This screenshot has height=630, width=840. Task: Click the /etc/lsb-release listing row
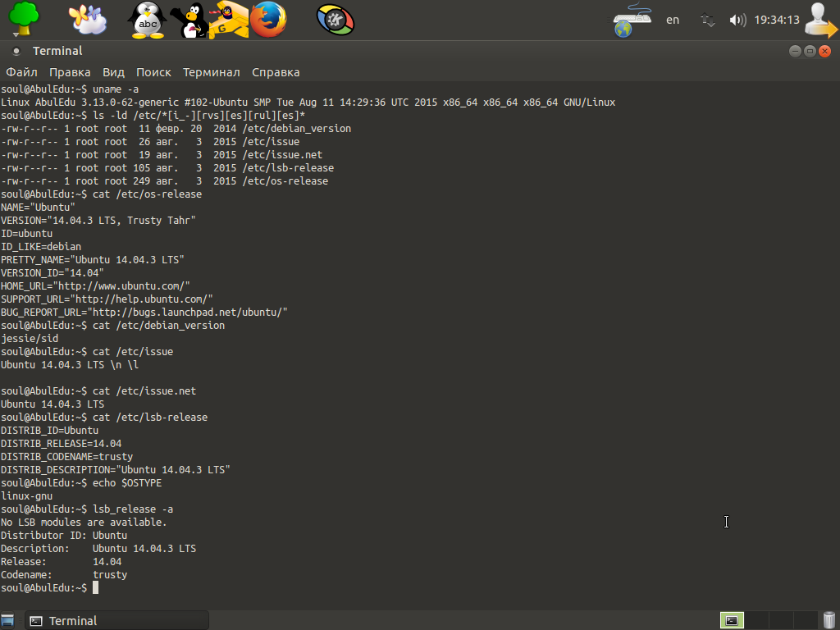pyautogui.click(x=167, y=167)
